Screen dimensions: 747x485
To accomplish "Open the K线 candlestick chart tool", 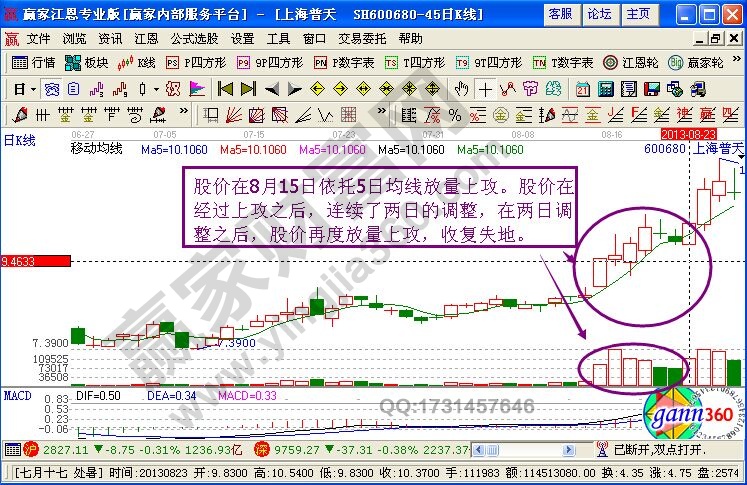I will (x=138, y=62).
